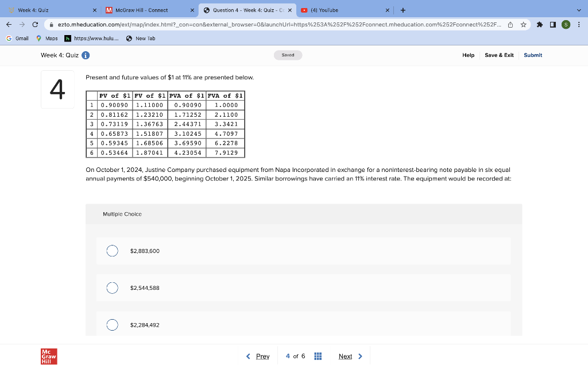
Task: Click the browser back arrow
Action: pyautogui.click(x=9, y=24)
